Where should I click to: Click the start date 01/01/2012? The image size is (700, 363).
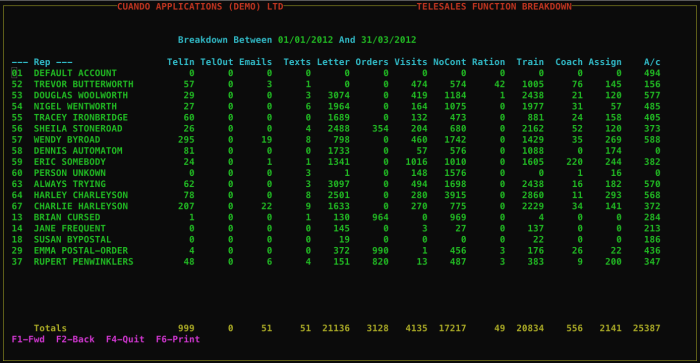click(x=306, y=40)
